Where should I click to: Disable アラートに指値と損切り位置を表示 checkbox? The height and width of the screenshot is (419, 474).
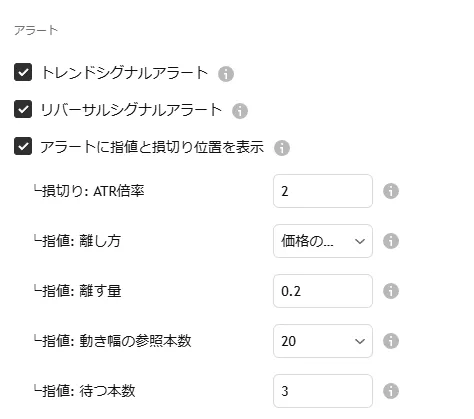pyautogui.click(x=23, y=146)
